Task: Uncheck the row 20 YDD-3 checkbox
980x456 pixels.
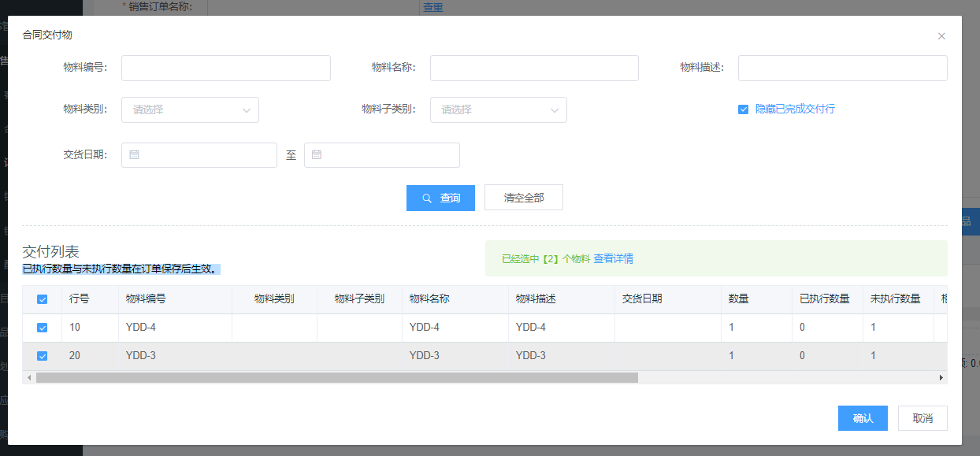Action: tap(43, 356)
